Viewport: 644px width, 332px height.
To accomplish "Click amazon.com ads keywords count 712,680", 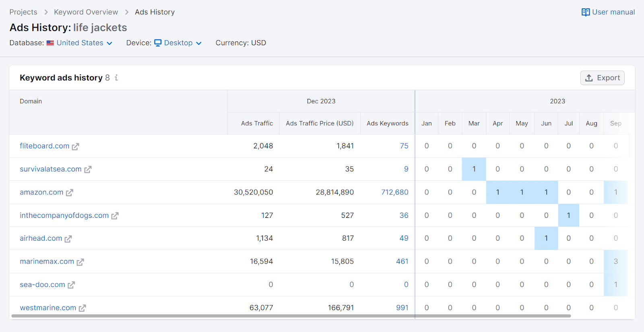I will [x=394, y=193].
